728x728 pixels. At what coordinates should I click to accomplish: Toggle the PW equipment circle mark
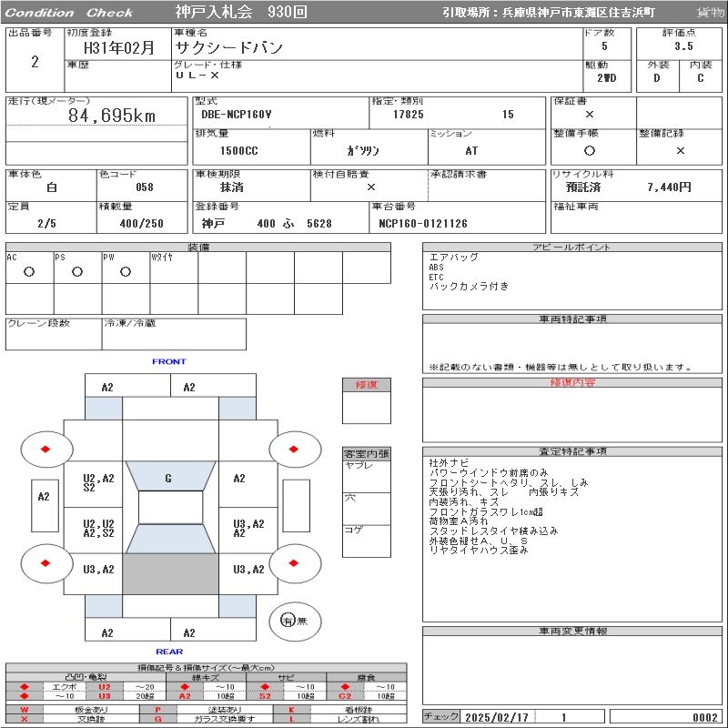[x=126, y=271]
